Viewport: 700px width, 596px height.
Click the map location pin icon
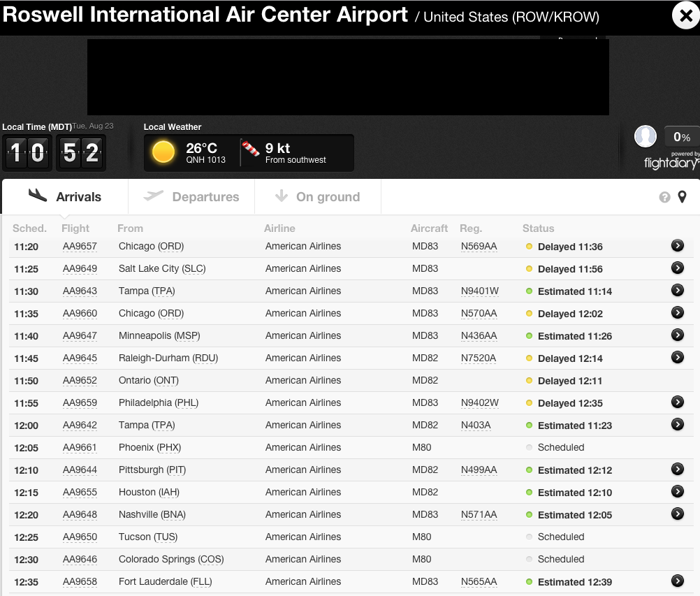click(682, 197)
